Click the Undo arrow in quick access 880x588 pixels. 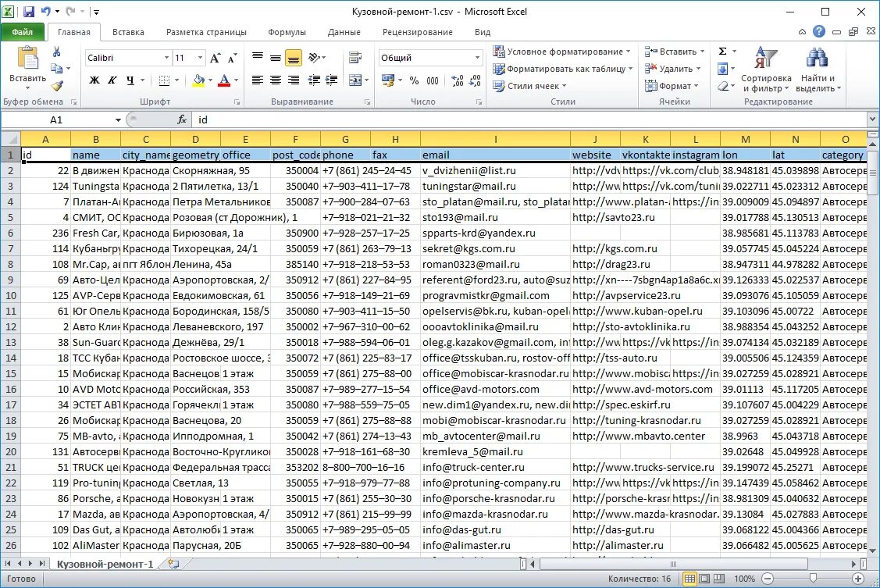click(x=45, y=11)
